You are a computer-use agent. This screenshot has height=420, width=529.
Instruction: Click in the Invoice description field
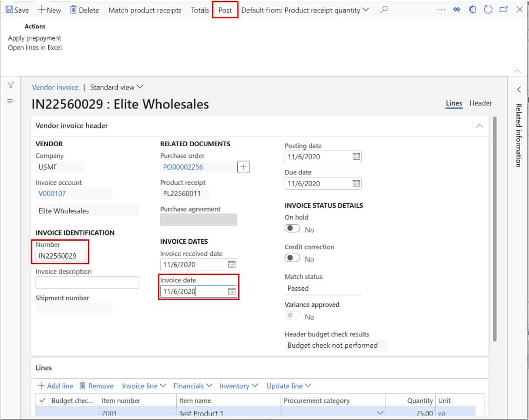point(87,282)
